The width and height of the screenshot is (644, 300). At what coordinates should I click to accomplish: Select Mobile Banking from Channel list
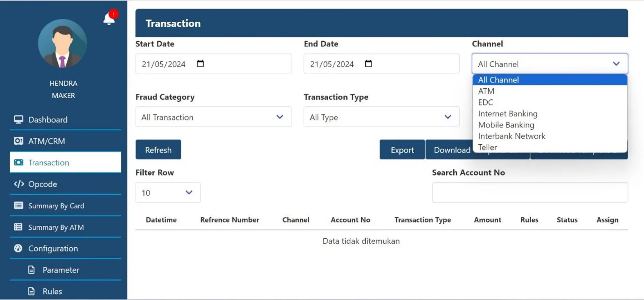(506, 125)
